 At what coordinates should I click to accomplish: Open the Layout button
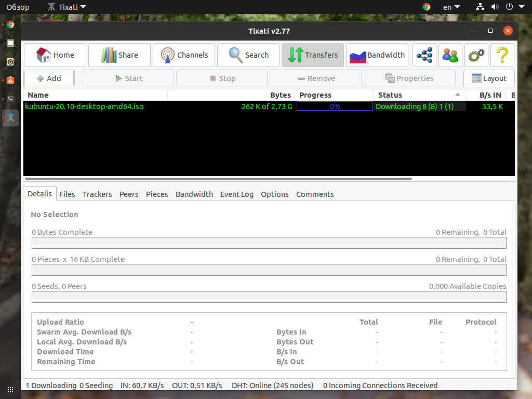tap(489, 78)
